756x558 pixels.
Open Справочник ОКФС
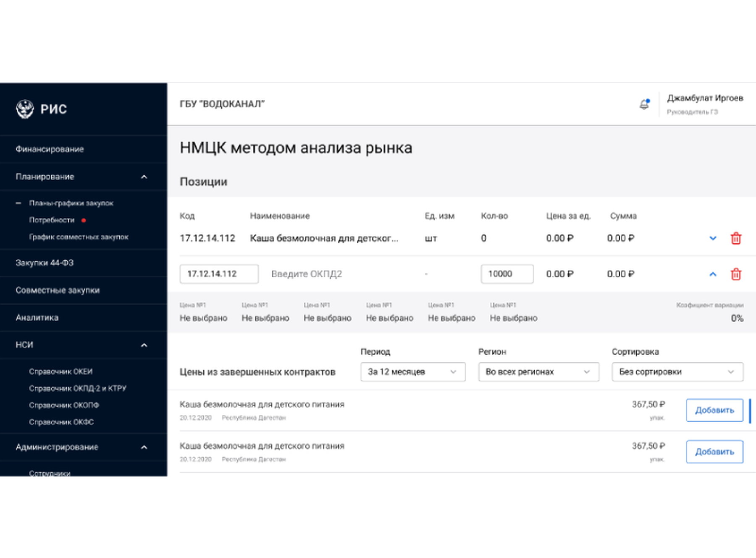point(61,422)
